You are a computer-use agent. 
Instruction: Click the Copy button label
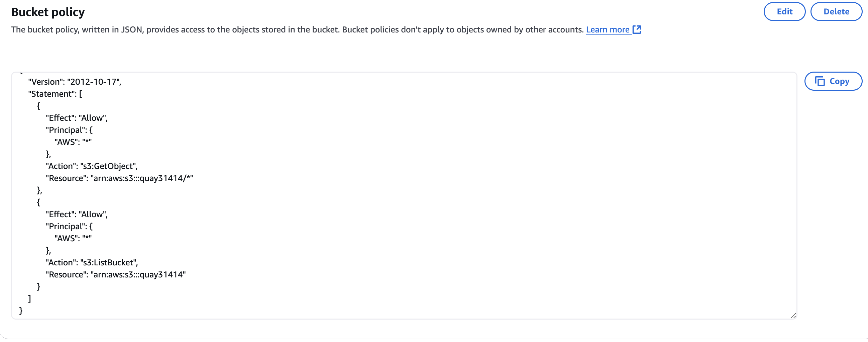point(839,81)
